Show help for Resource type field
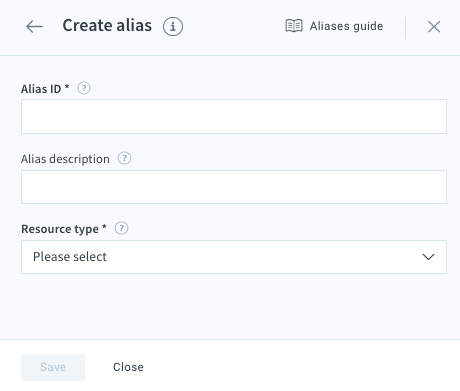 click(x=121, y=228)
